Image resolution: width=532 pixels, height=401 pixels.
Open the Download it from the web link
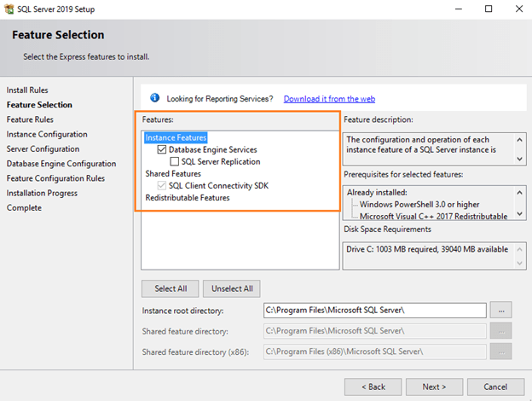(x=329, y=99)
